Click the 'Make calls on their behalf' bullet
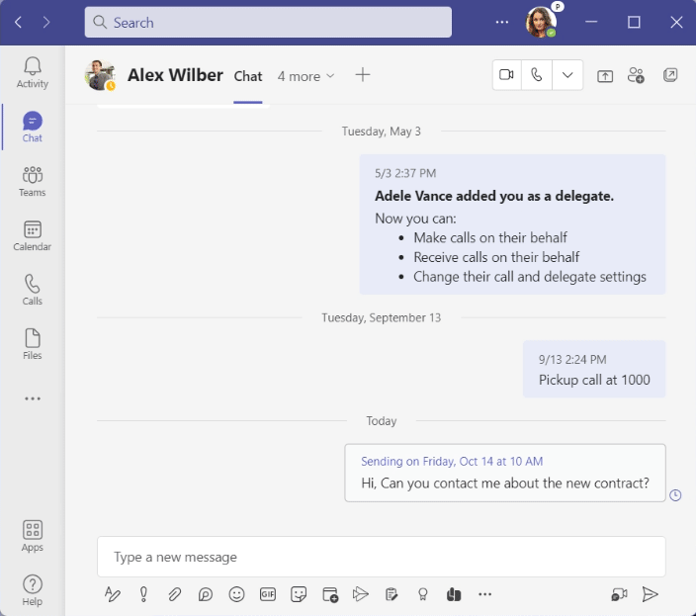 tap(490, 238)
